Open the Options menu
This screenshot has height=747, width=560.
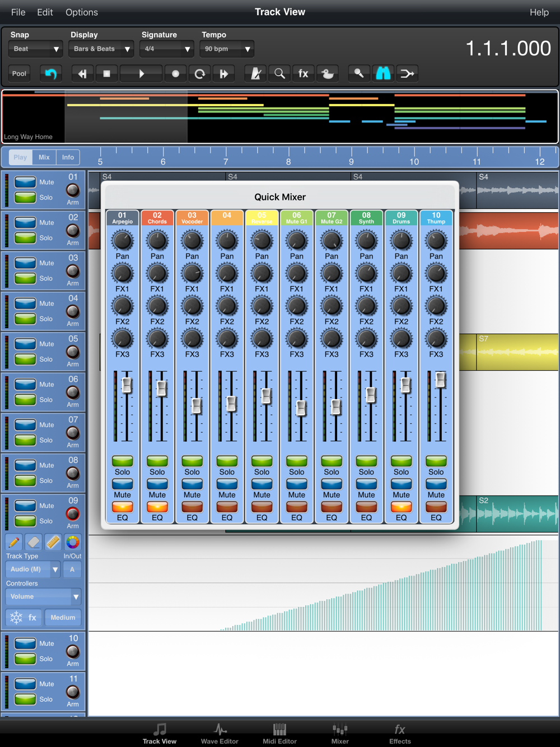tap(82, 12)
